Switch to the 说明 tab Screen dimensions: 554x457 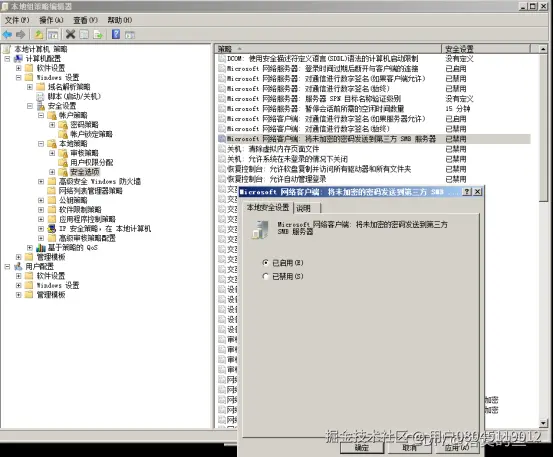point(307,208)
